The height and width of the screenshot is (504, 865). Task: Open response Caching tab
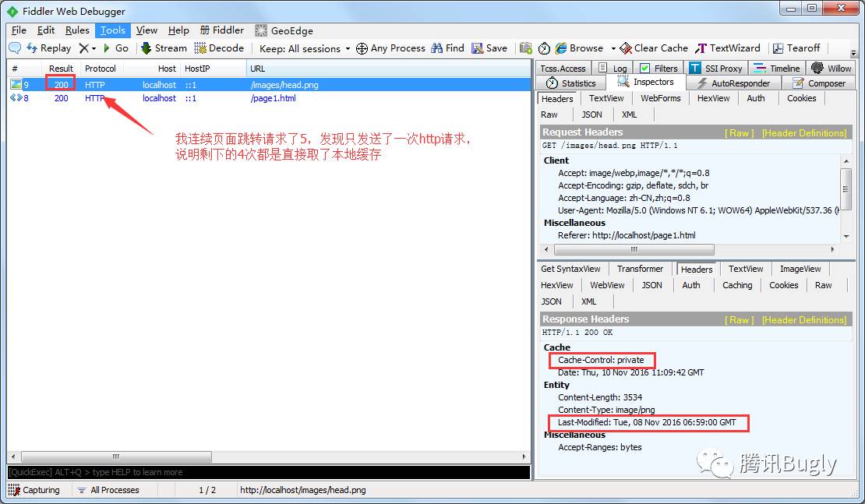click(737, 285)
